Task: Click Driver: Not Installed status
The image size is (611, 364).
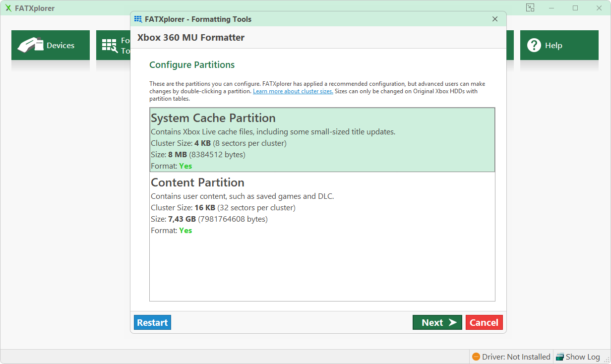Action: (511, 357)
